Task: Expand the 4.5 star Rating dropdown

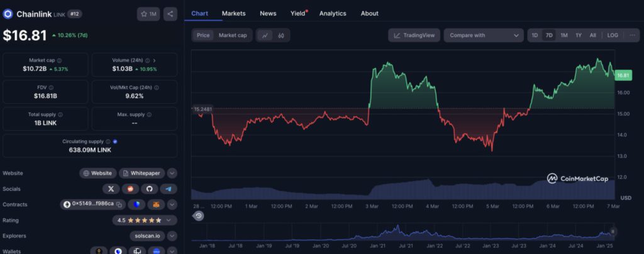Action: coord(145,220)
